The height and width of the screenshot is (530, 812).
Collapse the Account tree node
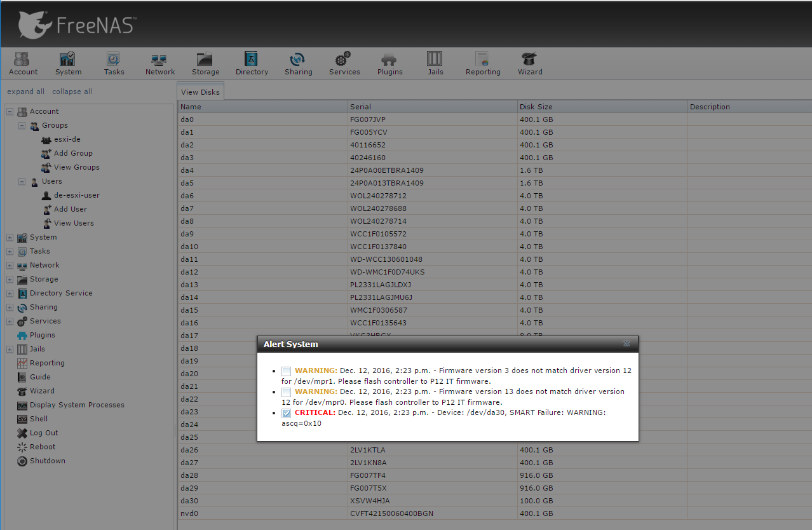[x=10, y=111]
